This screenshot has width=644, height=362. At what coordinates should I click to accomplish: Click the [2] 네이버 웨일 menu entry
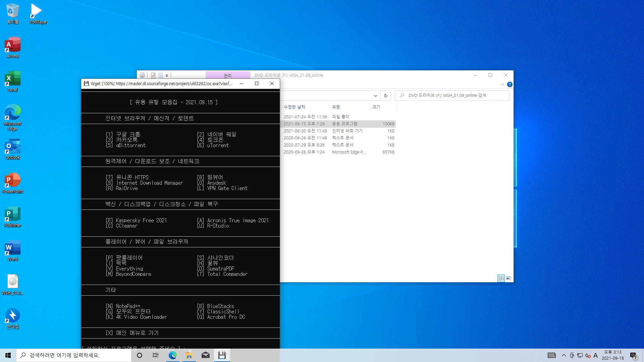click(x=217, y=134)
